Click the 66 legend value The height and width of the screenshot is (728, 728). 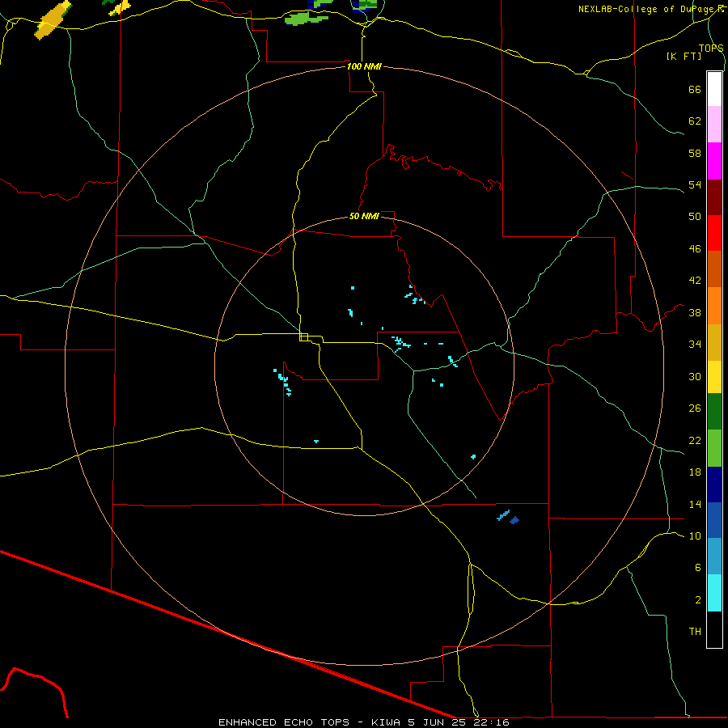click(695, 90)
